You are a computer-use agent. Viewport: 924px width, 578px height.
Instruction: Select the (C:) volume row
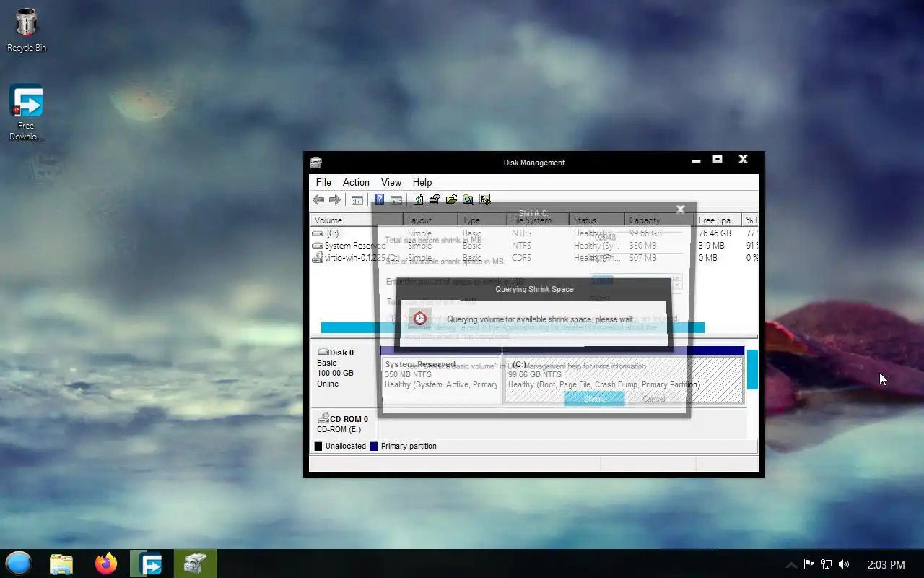[534, 233]
